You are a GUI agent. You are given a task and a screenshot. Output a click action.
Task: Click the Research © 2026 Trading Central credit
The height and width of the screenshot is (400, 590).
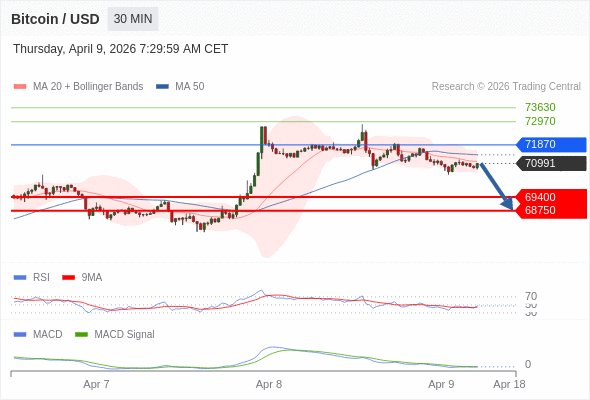pos(506,87)
